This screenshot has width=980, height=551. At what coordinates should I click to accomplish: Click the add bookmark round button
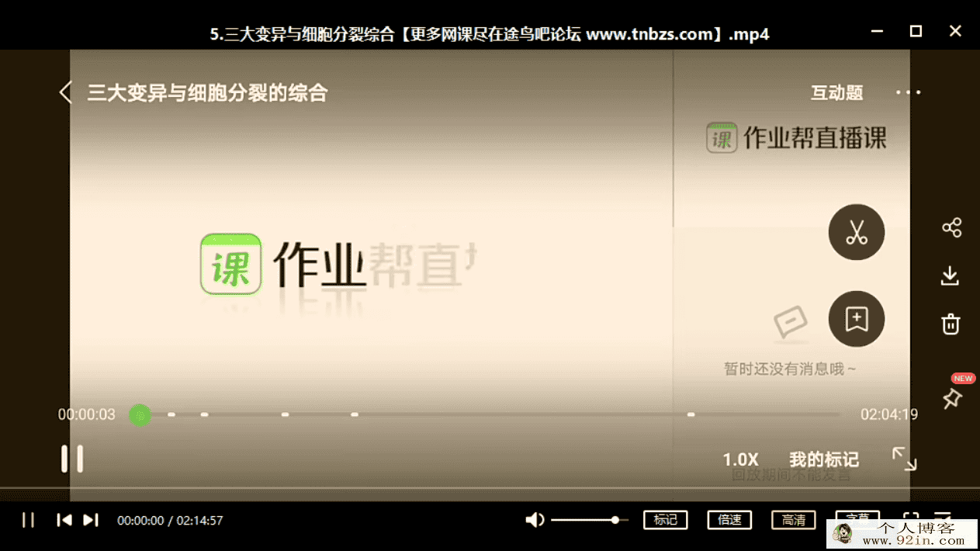[x=857, y=319]
